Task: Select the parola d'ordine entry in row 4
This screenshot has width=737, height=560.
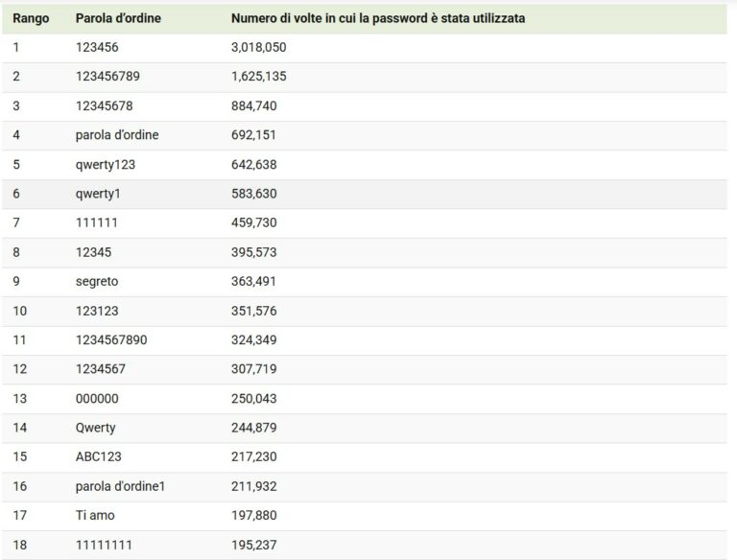Action: coord(117,135)
